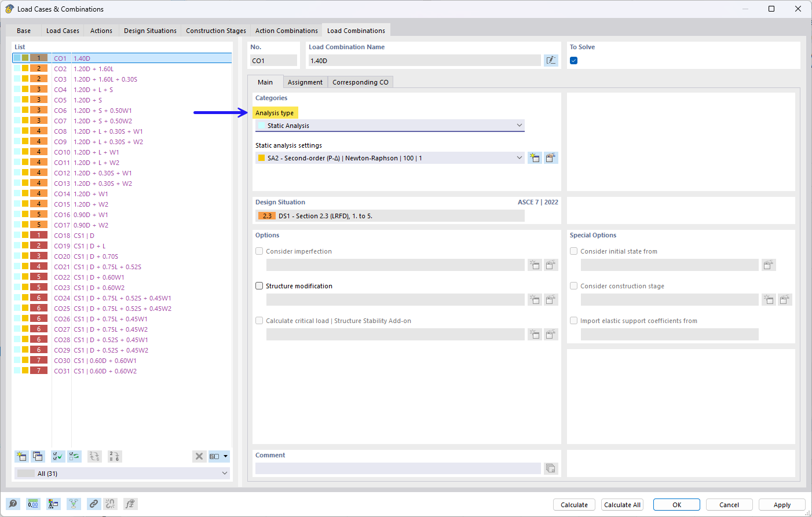Click edit stability analysis settings icon
The height and width of the screenshot is (517, 812).
pos(551,335)
